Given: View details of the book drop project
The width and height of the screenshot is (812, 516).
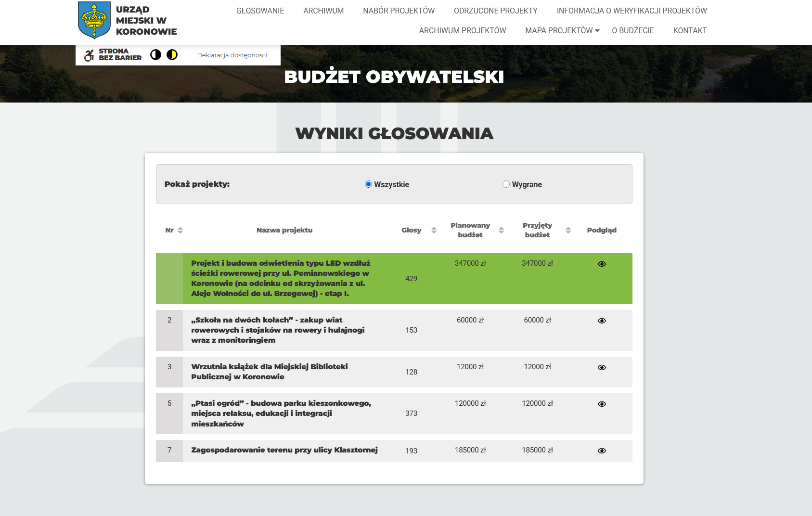Looking at the screenshot, I should click(x=602, y=368).
